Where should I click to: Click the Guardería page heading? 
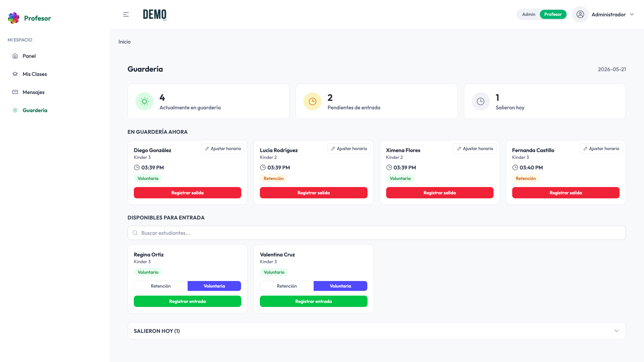click(145, 69)
